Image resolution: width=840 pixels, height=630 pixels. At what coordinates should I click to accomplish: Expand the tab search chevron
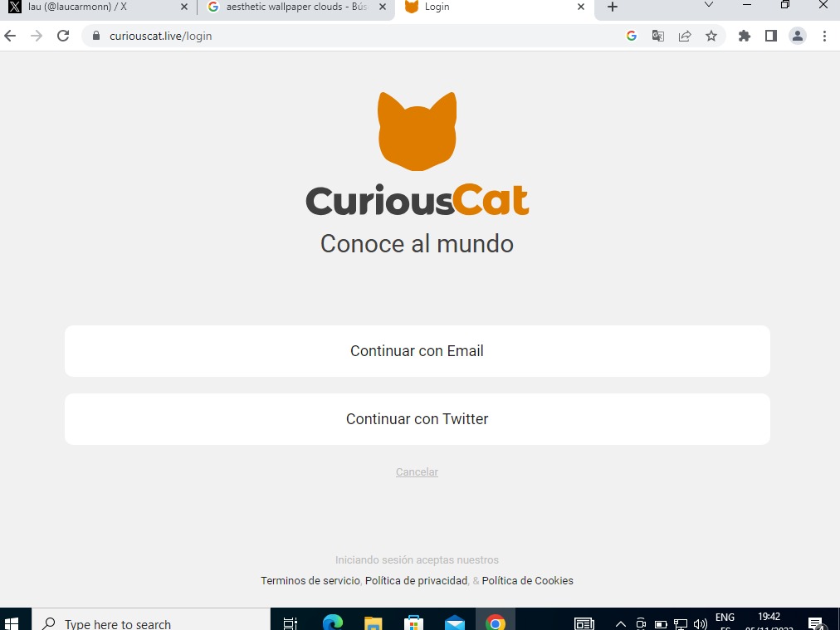pyautogui.click(x=708, y=6)
